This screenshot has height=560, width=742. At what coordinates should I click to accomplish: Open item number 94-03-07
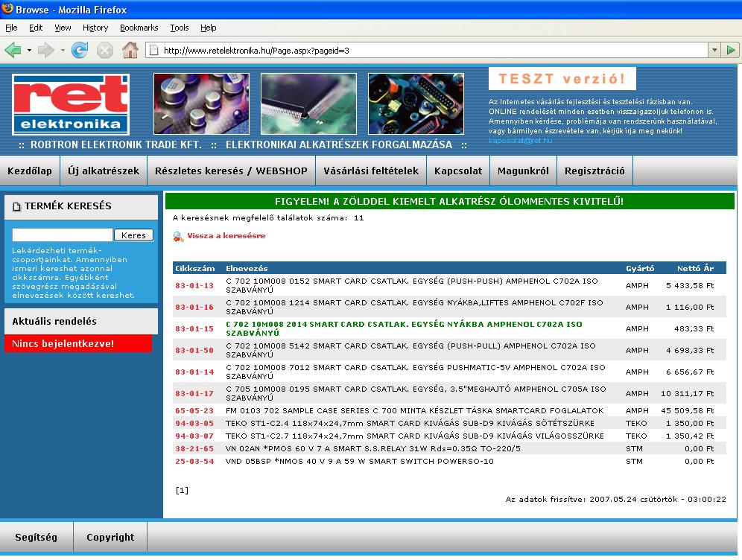point(194,436)
